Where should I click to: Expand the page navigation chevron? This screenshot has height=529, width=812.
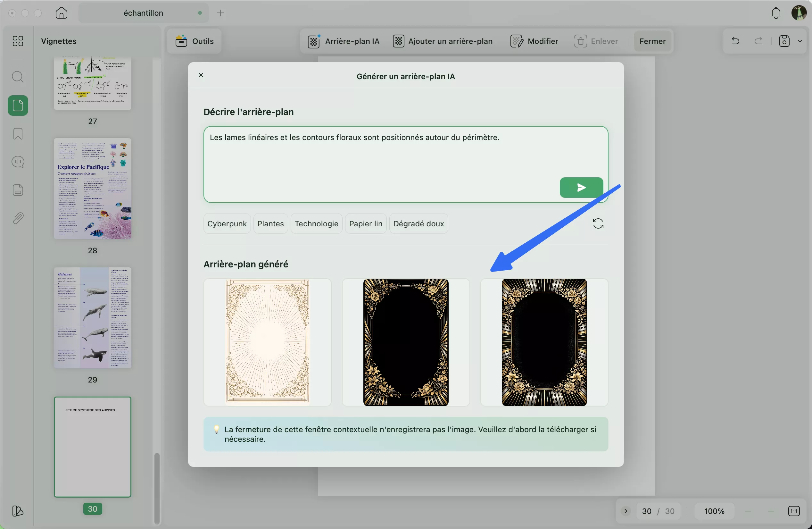tap(626, 511)
